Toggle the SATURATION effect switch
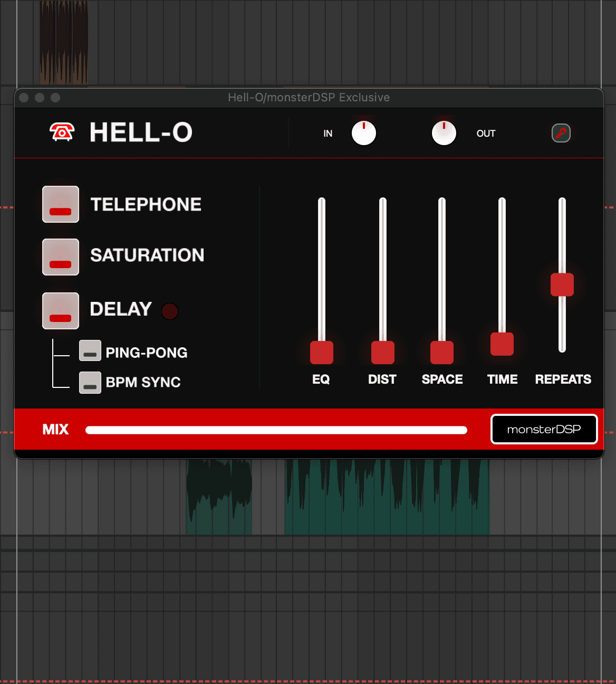The height and width of the screenshot is (684, 616). point(61,257)
